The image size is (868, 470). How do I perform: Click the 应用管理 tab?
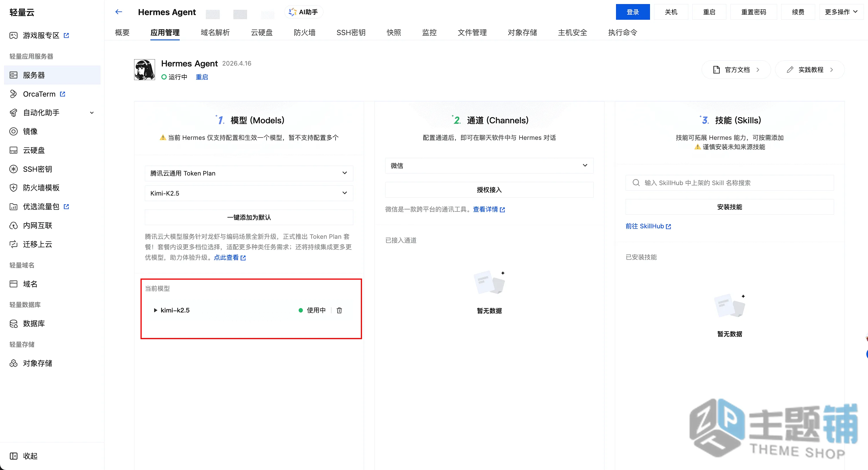tap(165, 32)
